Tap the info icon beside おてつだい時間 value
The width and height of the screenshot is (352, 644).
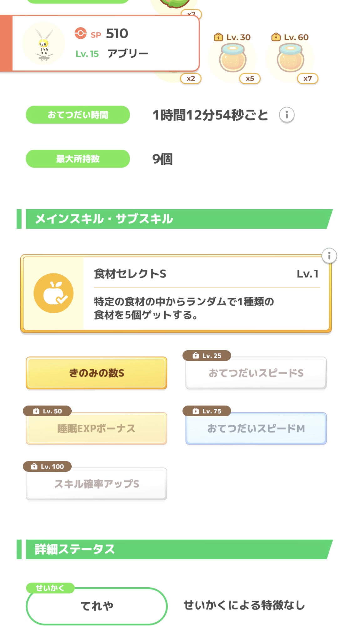coord(287,115)
